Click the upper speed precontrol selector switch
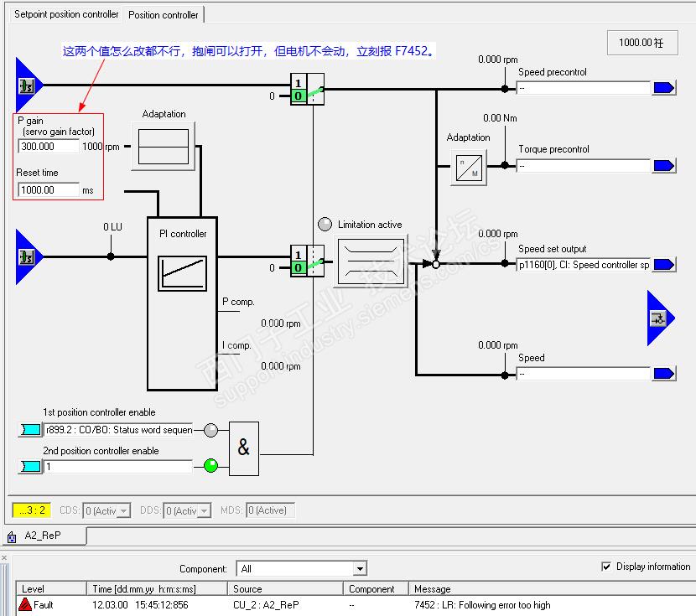696x616 pixels. pos(307,89)
